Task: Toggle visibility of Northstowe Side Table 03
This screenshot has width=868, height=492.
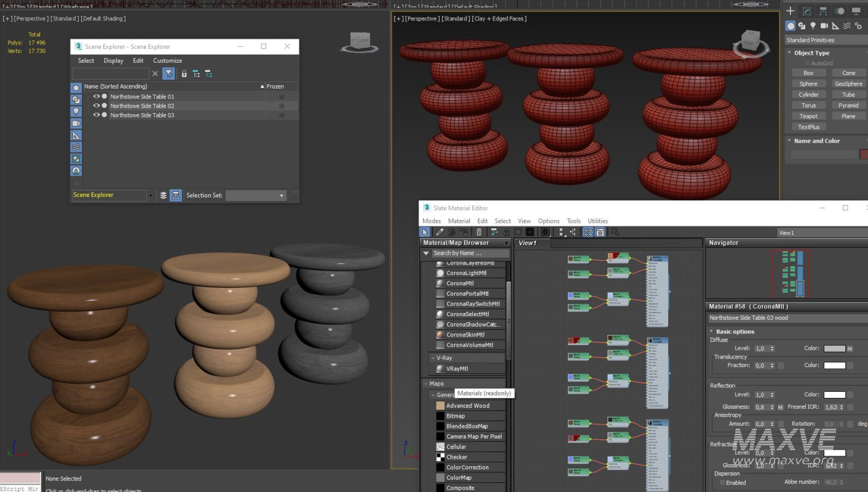Action: tap(97, 115)
